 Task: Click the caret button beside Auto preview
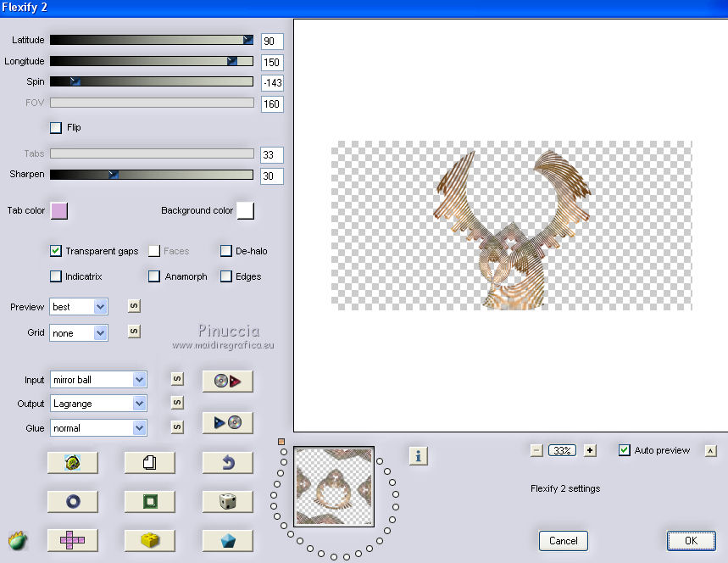[710, 450]
